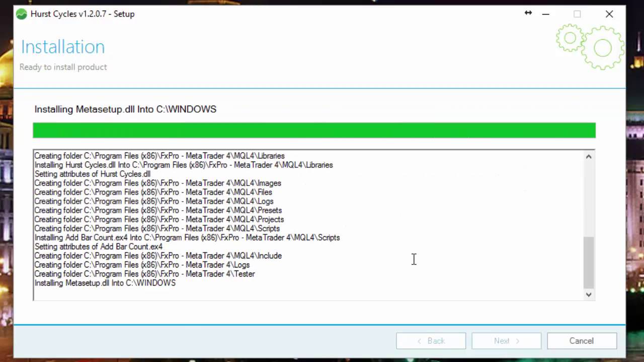Click the 'Hurst Cycles v1.2.0.7 - Setup' title
Viewport: 644px width, 362px height.
coord(83,14)
